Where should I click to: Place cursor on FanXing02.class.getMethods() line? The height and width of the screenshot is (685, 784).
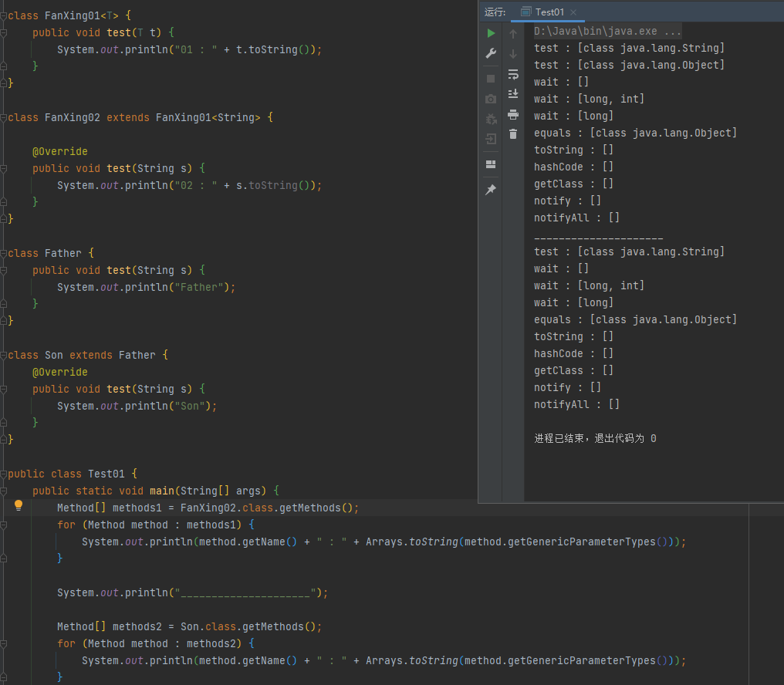pyautogui.click(x=208, y=508)
